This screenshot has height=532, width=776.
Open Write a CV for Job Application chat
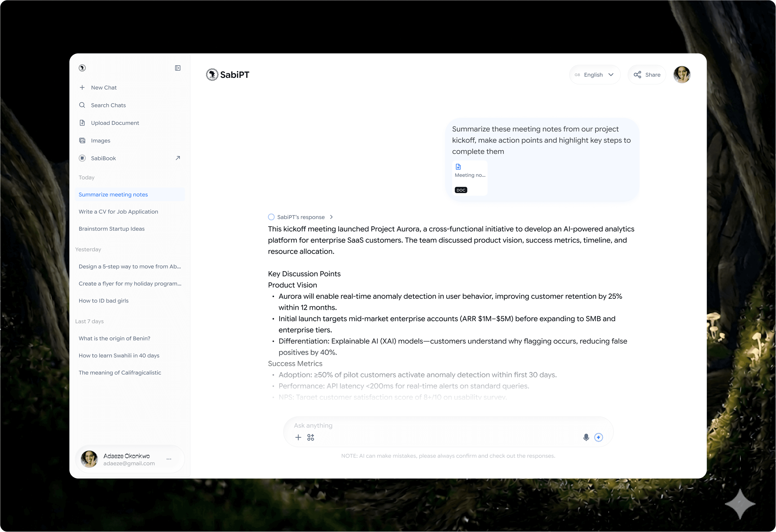pyautogui.click(x=130, y=212)
